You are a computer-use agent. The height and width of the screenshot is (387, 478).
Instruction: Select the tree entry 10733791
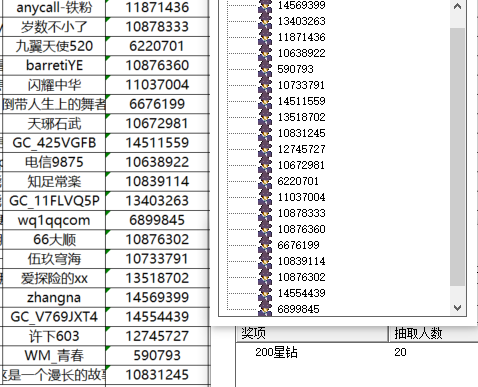[x=301, y=85]
